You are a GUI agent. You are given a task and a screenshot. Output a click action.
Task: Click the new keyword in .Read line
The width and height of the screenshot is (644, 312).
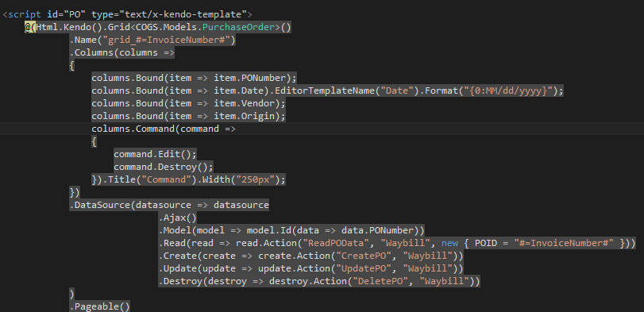(x=449, y=244)
